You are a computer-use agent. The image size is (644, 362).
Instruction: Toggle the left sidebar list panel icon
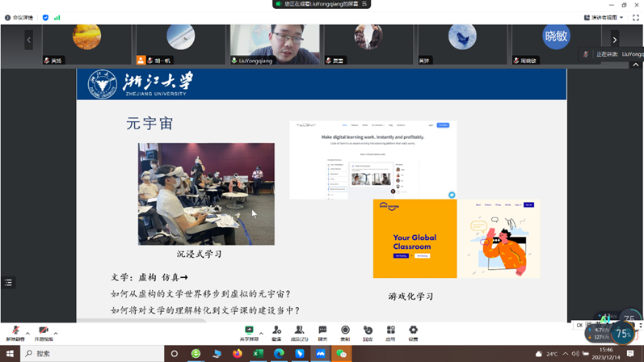(8, 283)
